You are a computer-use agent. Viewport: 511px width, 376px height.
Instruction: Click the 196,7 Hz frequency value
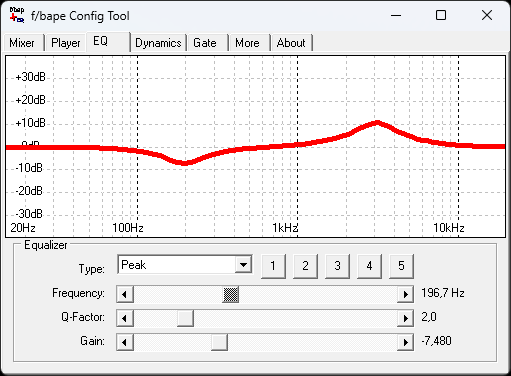click(443, 293)
